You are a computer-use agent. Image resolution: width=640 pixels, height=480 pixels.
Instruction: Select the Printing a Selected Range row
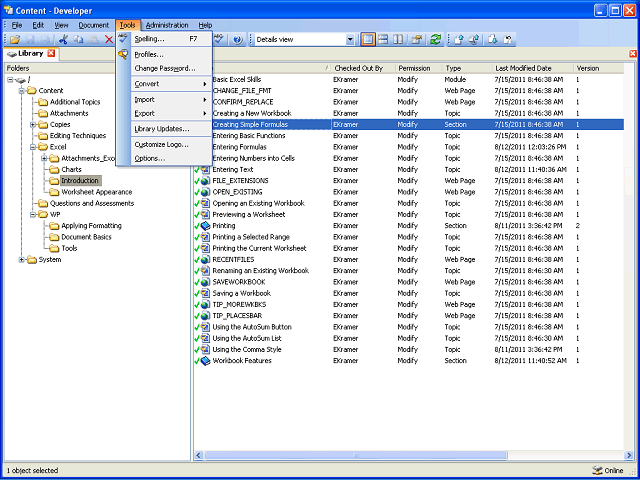[x=409, y=237]
